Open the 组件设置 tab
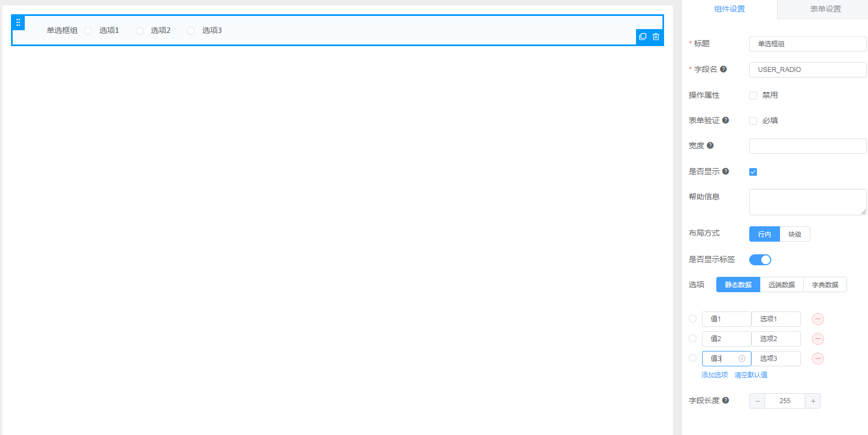868x435 pixels. coord(729,9)
